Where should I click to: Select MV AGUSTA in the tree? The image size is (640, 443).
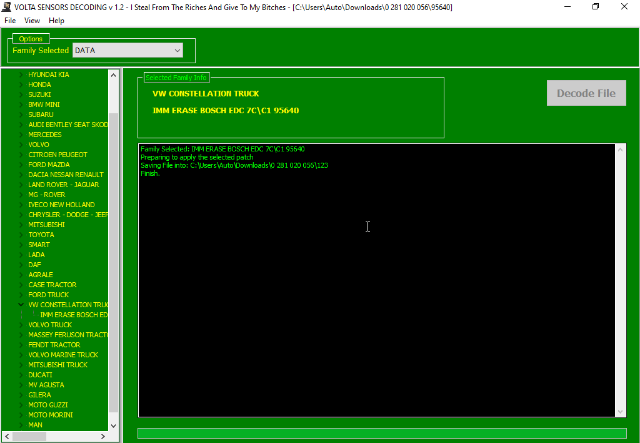(46, 385)
